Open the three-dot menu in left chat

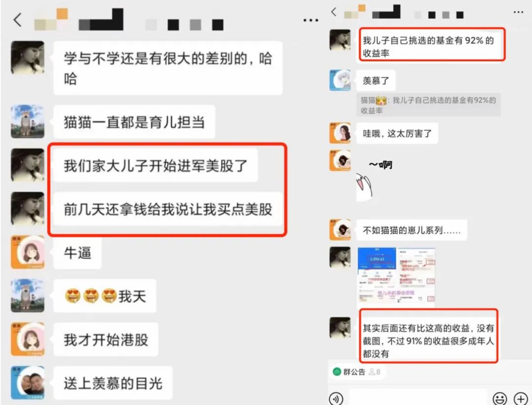point(310,20)
